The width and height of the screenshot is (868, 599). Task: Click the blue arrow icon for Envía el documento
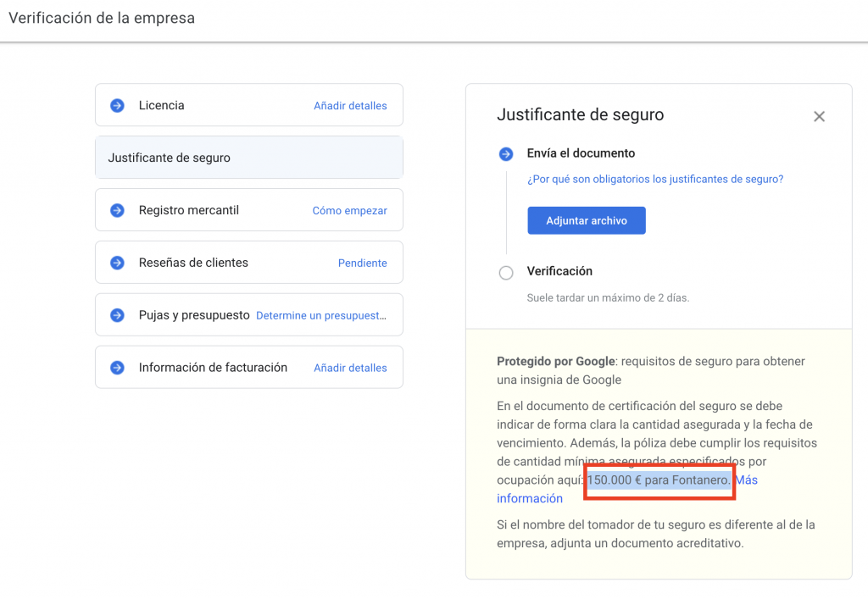(506, 153)
